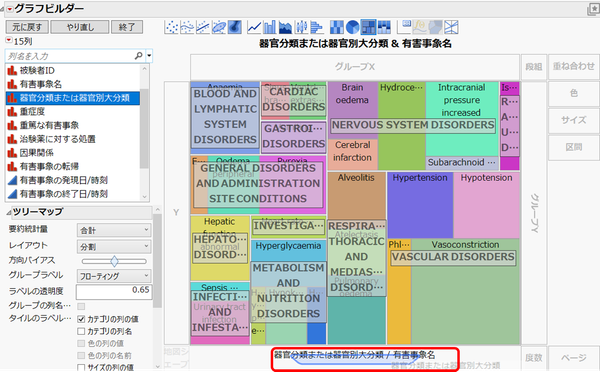Click the サイズ drop zone
Viewport: 600px width, 372px height.
tap(574, 120)
